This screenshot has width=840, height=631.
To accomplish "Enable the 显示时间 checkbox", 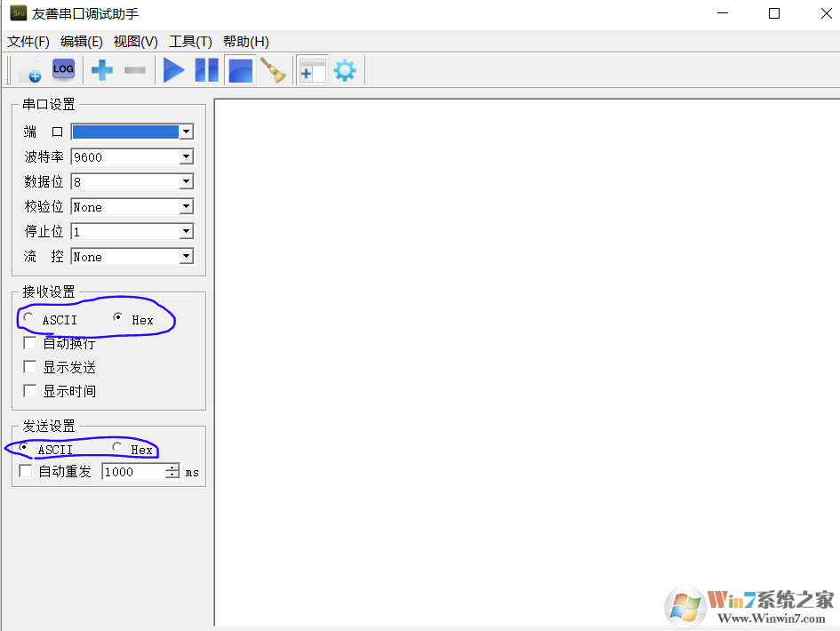I will (x=30, y=391).
